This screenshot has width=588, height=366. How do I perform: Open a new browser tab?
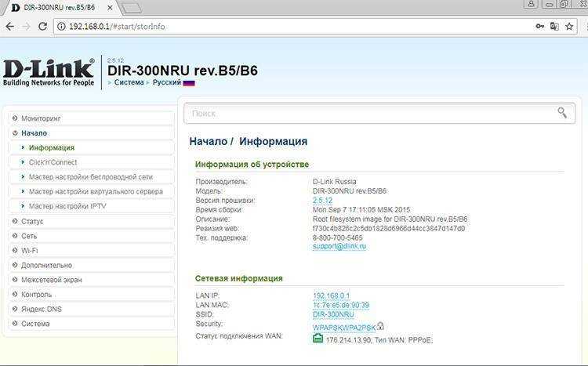tap(132, 8)
